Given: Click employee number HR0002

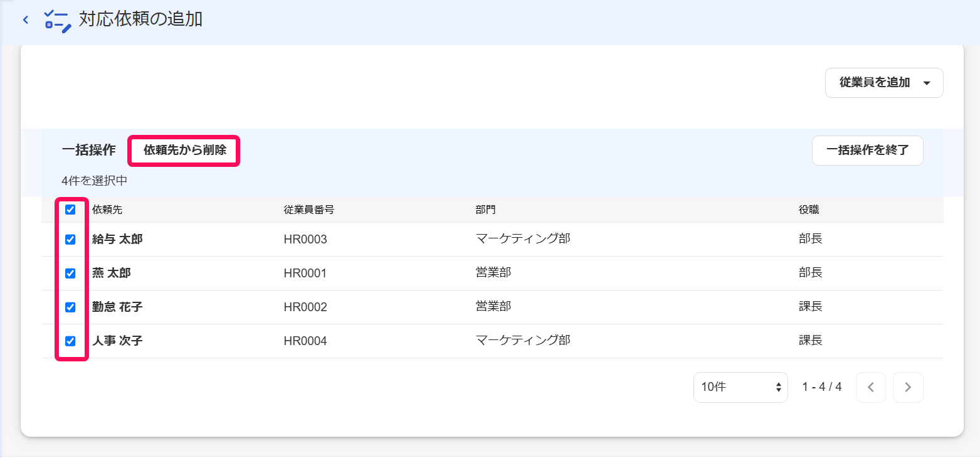Looking at the screenshot, I should pyautogui.click(x=305, y=307).
